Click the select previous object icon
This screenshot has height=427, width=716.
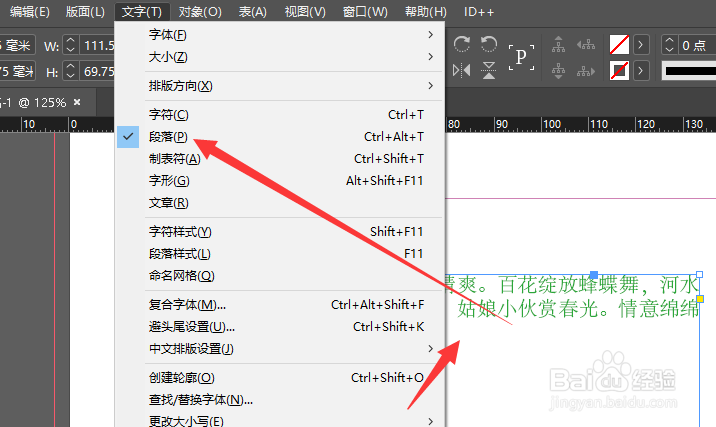(586, 44)
